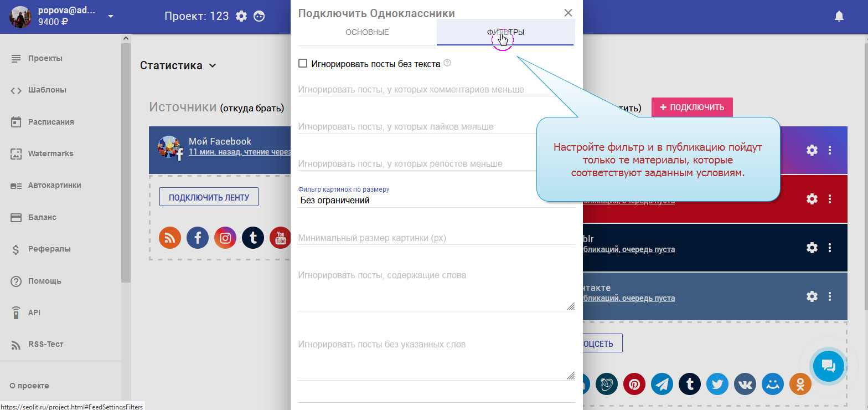Click the notification bell icon

click(x=839, y=17)
